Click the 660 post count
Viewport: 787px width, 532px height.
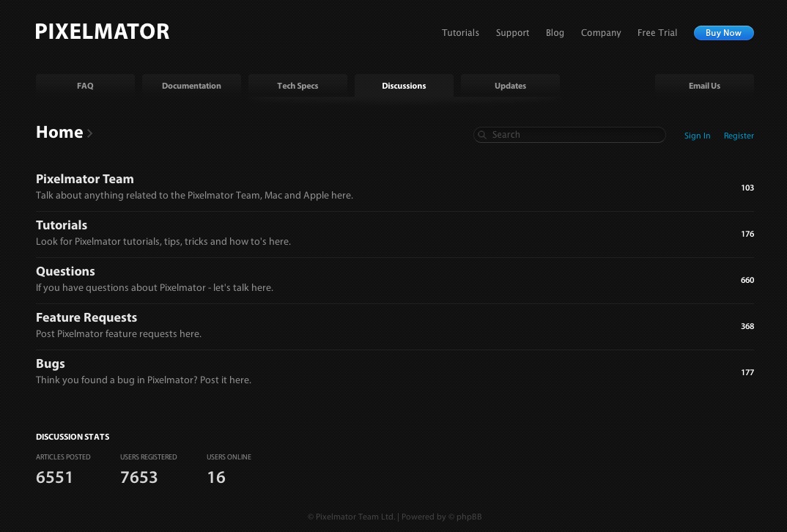tap(747, 280)
